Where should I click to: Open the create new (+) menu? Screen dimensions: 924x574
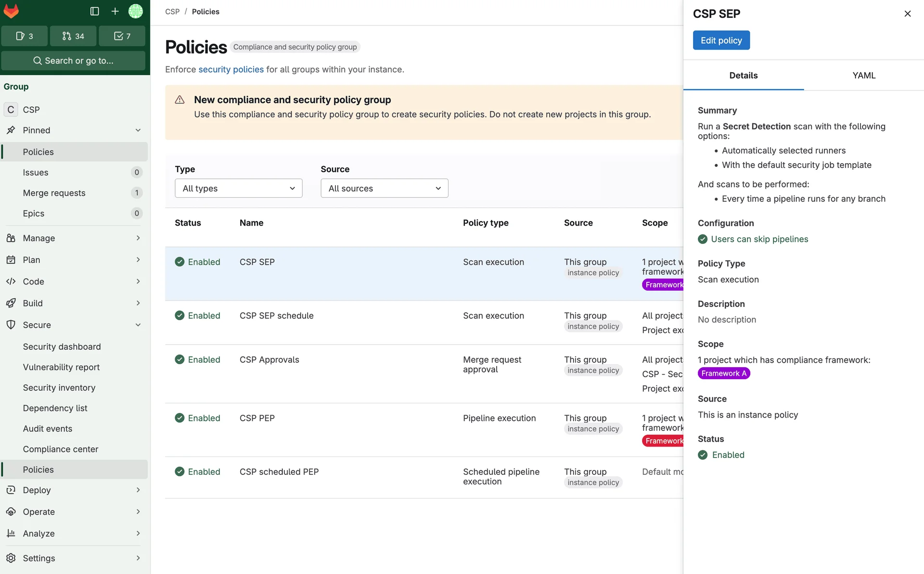coord(115,11)
